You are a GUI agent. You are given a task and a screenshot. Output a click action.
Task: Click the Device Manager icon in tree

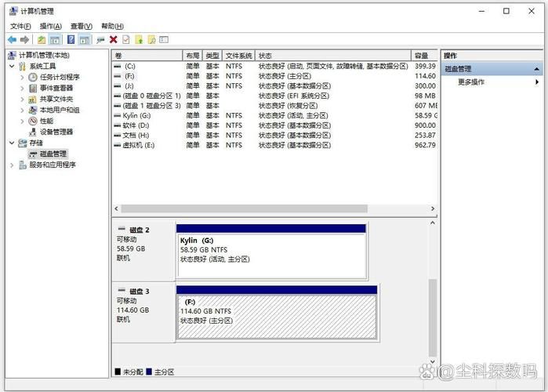pyautogui.click(x=33, y=132)
